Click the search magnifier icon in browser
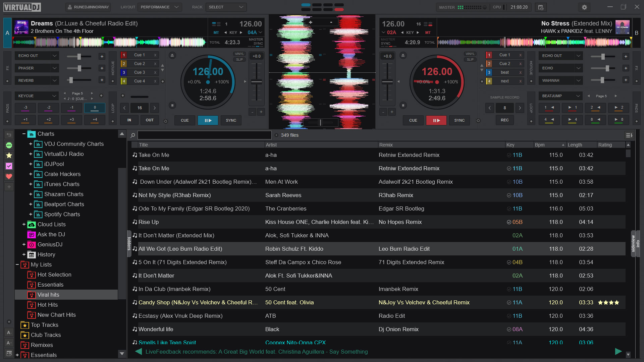The image size is (644, 362). click(x=133, y=135)
